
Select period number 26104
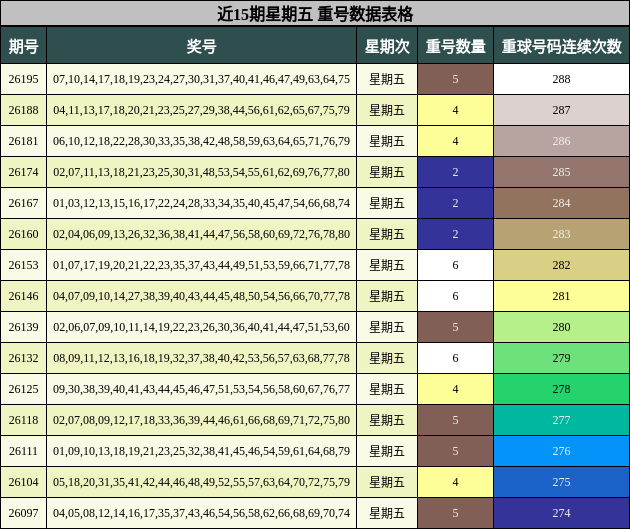tap(23, 482)
